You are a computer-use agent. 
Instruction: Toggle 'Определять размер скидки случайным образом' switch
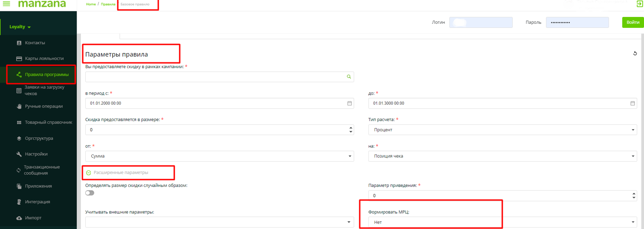tap(90, 193)
